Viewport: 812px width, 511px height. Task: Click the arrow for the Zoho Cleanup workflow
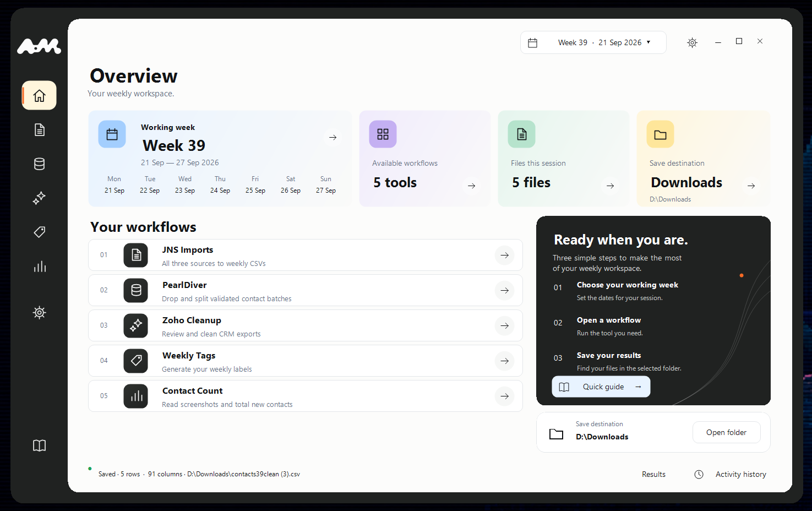pos(505,325)
